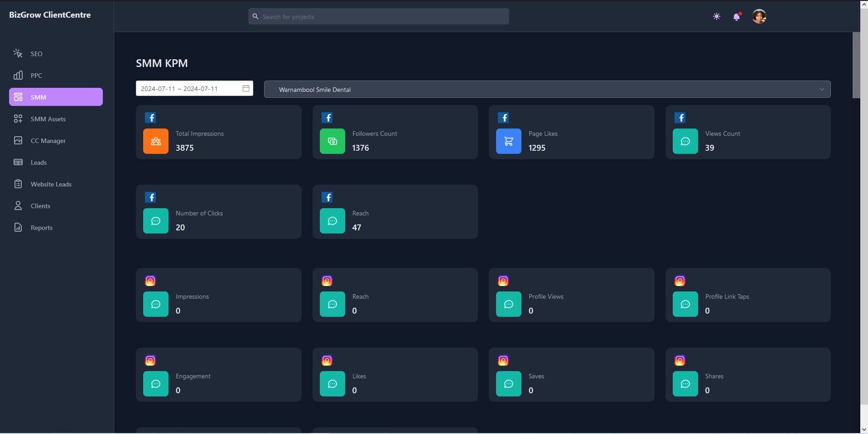Click the Reports document icon
The image size is (868, 434).
(x=18, y=227)
